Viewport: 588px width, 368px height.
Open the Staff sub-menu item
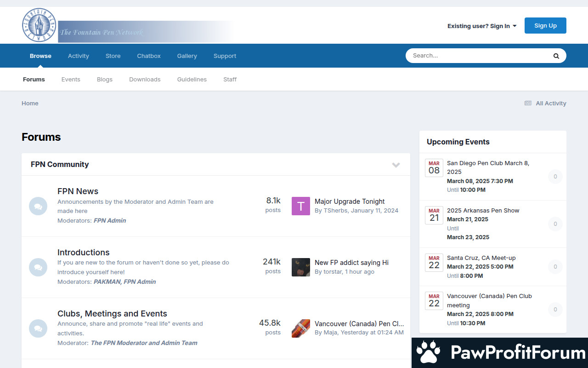(x=230, y=79)
